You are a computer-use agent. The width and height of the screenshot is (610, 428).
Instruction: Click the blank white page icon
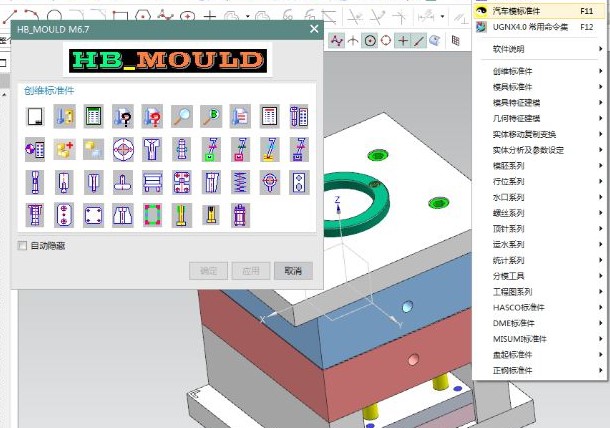[x=35, y=116]
